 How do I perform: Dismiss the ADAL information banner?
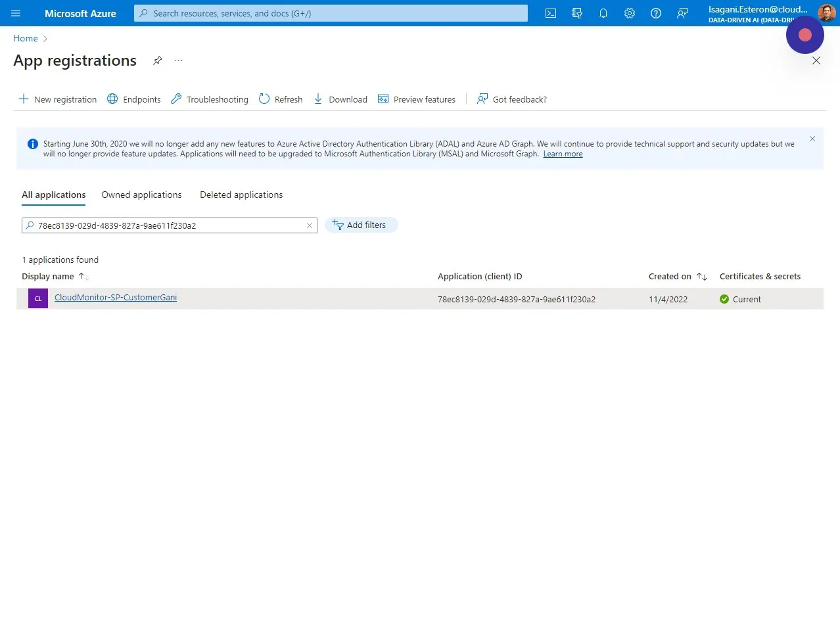812,139
